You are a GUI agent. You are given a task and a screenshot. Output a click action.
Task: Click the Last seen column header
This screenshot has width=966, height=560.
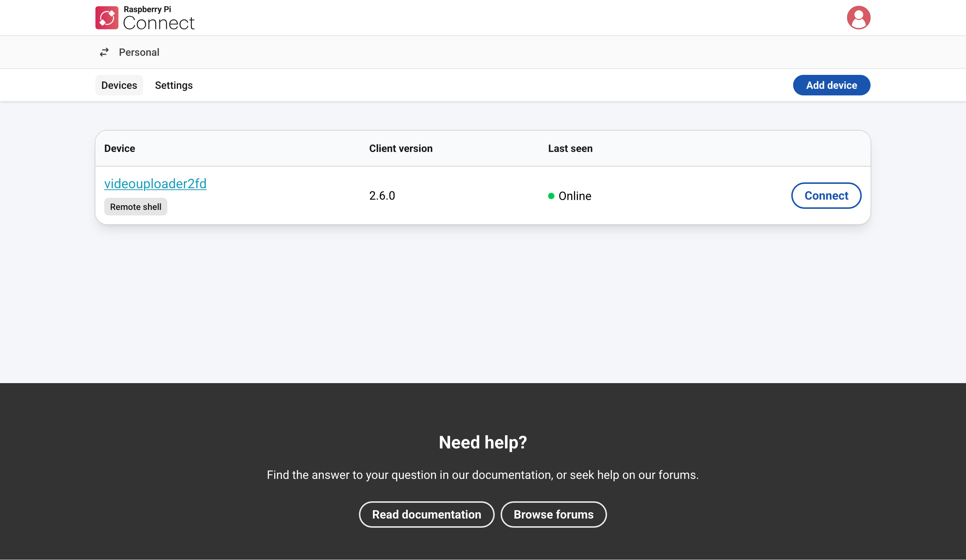(x=570, y=148)
